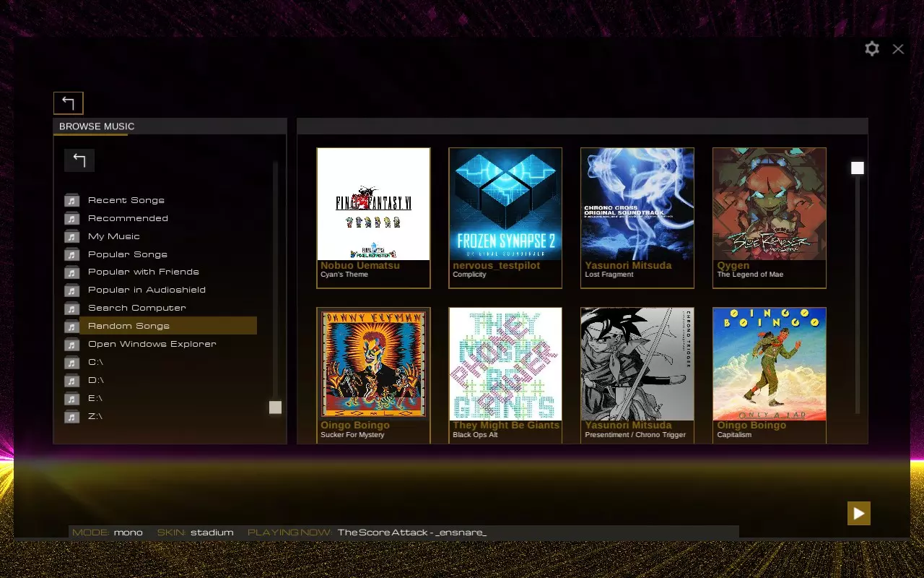Click the drive icon next to Z:\

(x=71, y=416)
